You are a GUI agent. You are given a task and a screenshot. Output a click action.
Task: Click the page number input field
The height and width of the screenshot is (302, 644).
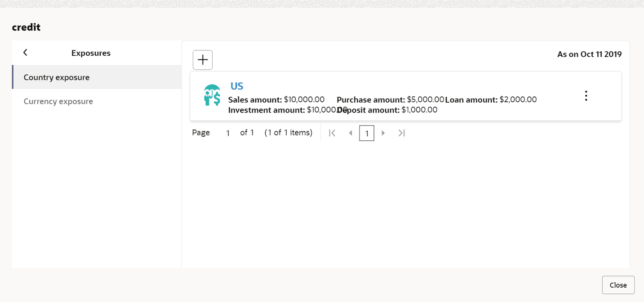coord(228,133)
